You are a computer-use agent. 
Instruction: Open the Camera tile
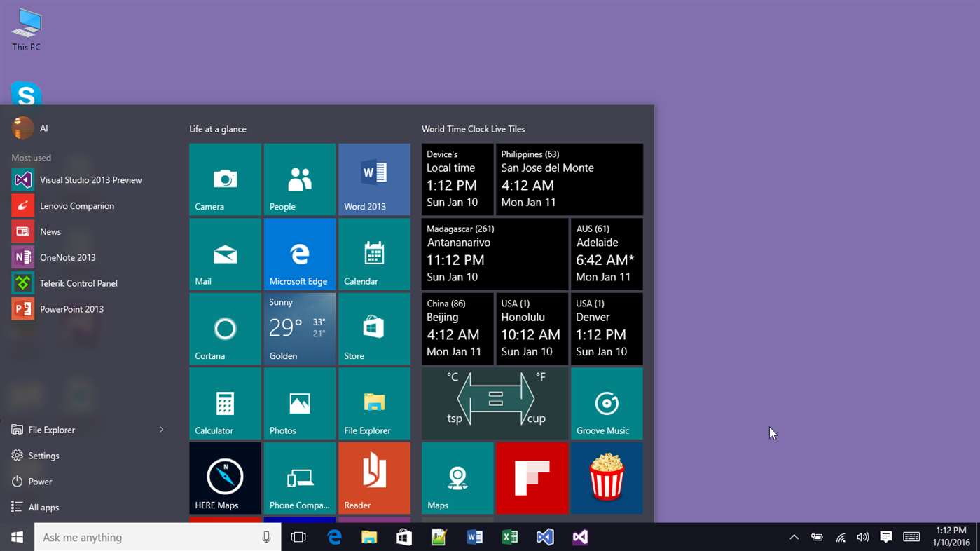(x=225, y=179)
